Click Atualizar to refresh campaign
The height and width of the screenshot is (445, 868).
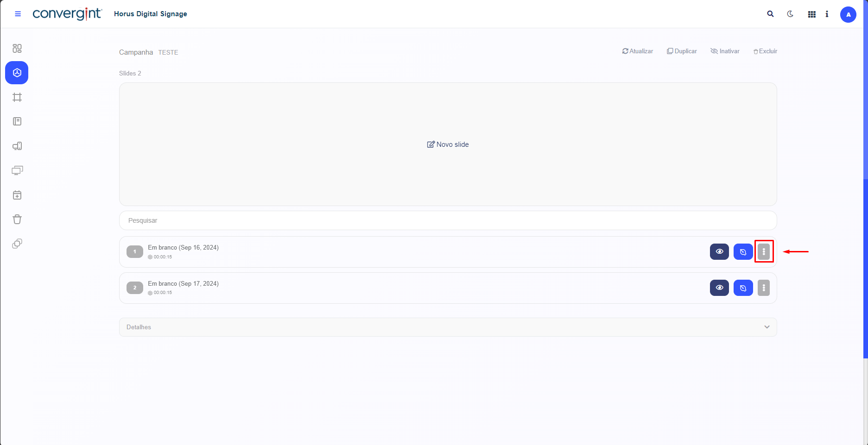tap(638, 51)
